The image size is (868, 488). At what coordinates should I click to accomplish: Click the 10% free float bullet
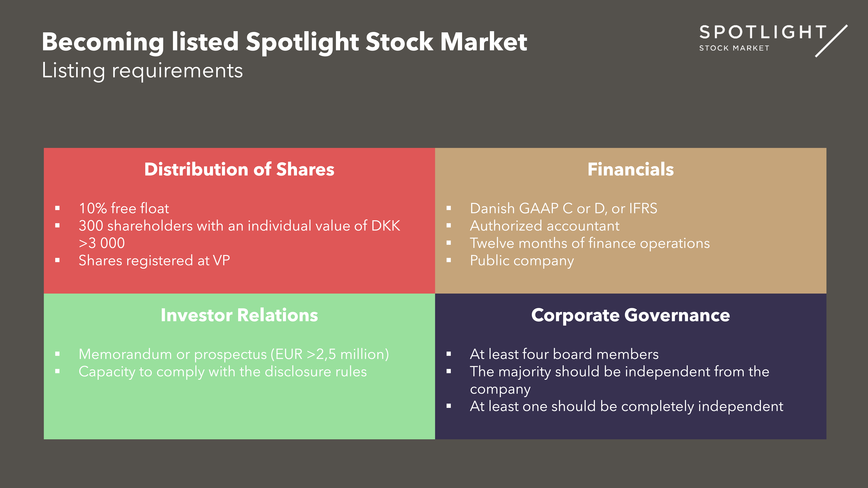(x=124, y=208)
